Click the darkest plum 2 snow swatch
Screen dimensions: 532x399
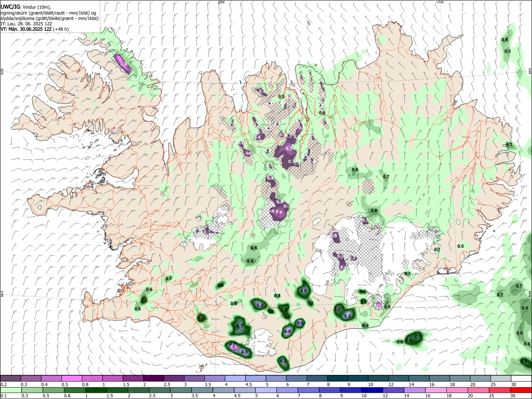153,378
